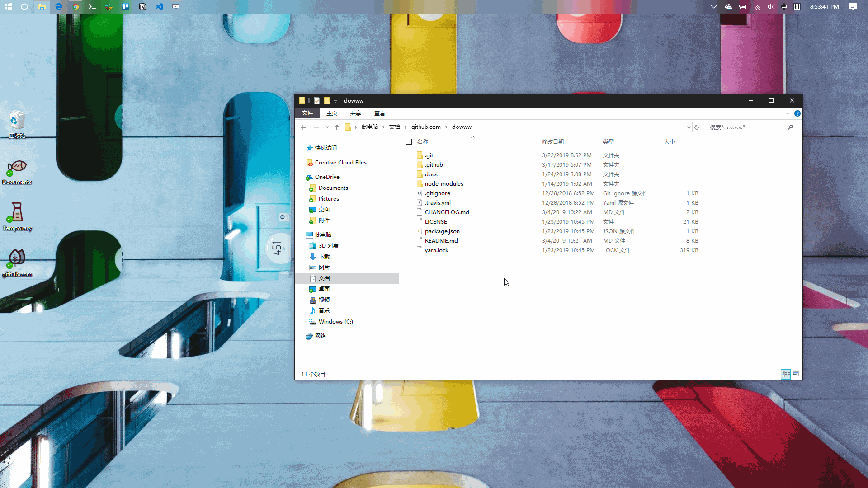
Task: Open the 拼 IME mode indicator
Action: click(x=797, y=7)
